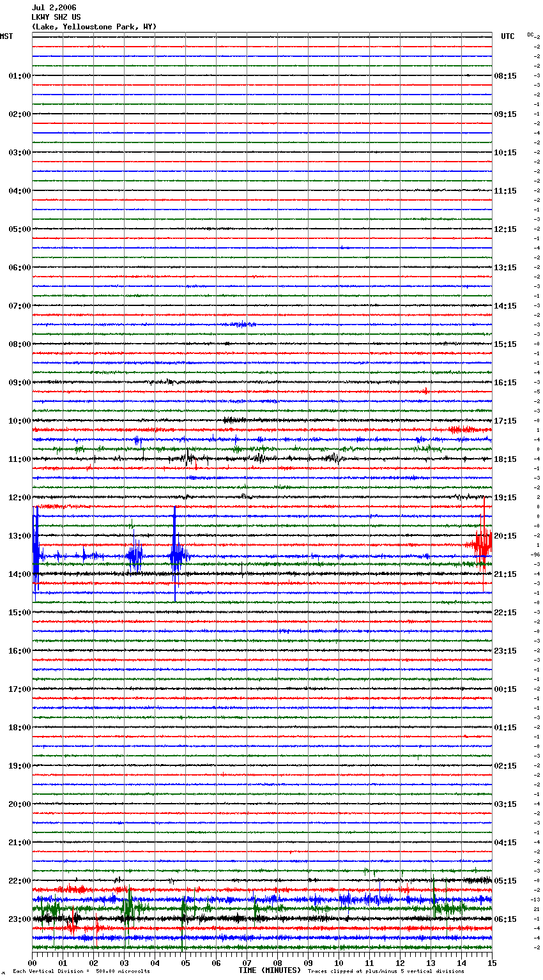Click the '00' minute tick label

pos(33,963)
